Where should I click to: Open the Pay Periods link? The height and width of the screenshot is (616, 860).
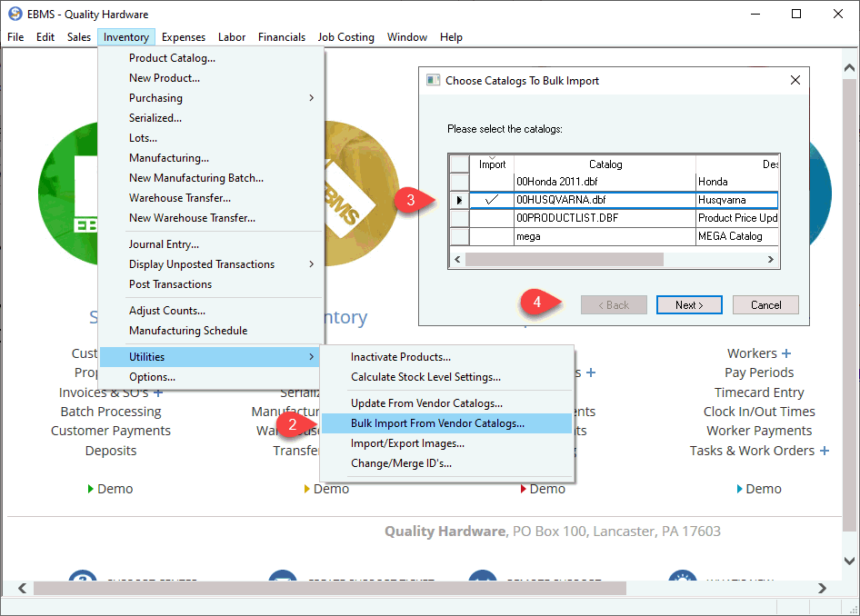tap(759, 373)
